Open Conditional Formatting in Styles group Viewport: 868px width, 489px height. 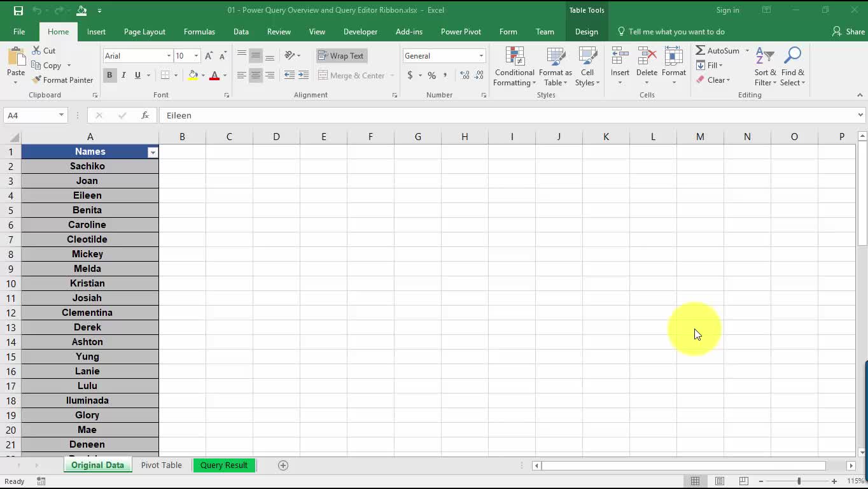tap(514, 66)
